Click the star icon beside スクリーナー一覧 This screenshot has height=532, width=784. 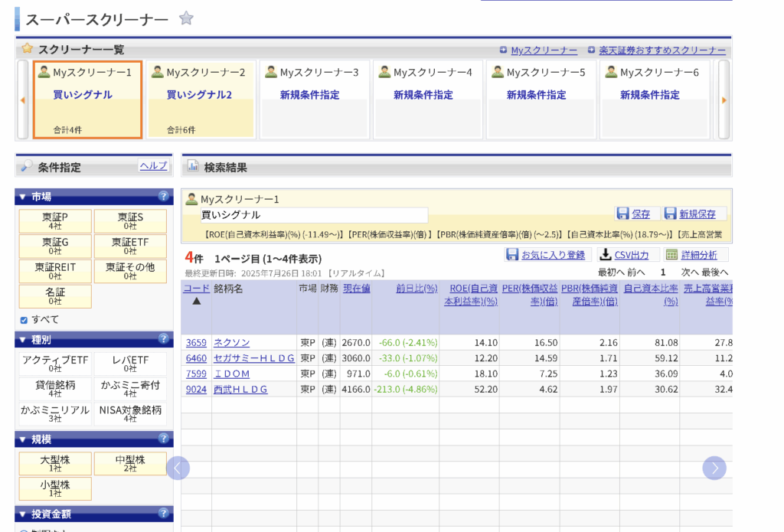click(27, 48)
